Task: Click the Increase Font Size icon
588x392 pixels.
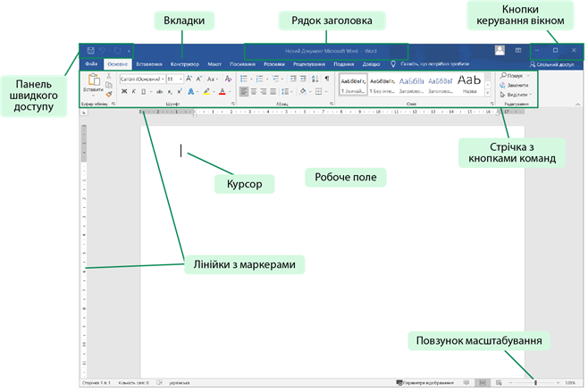Action: pyautogui.click(x=189, y=79)
